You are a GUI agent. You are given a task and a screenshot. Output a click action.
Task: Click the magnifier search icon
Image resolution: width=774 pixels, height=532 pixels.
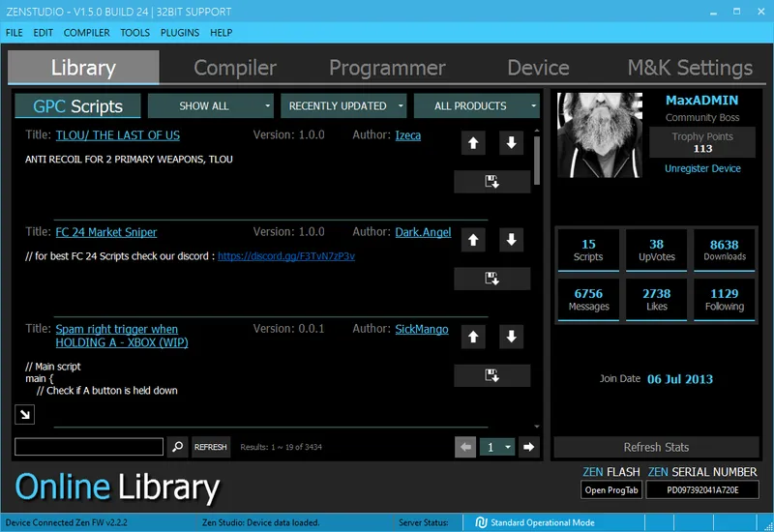click(177, 447)
